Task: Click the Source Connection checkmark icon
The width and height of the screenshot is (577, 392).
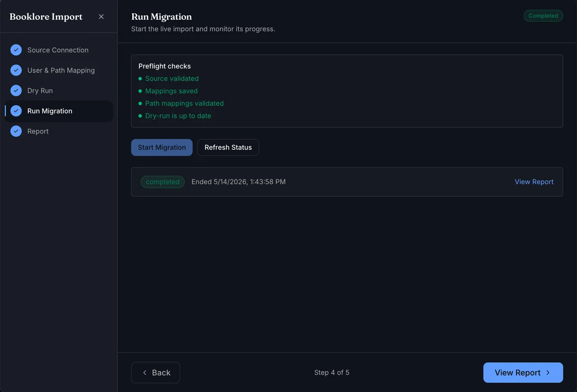Action: tap(16, 50)
